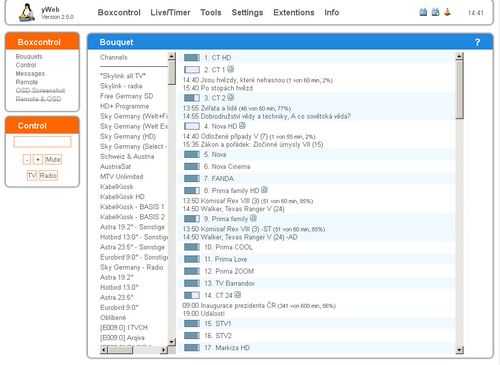Click the bar icon before 11. Prima Love

pyautogui.click(x=192, y=259)
